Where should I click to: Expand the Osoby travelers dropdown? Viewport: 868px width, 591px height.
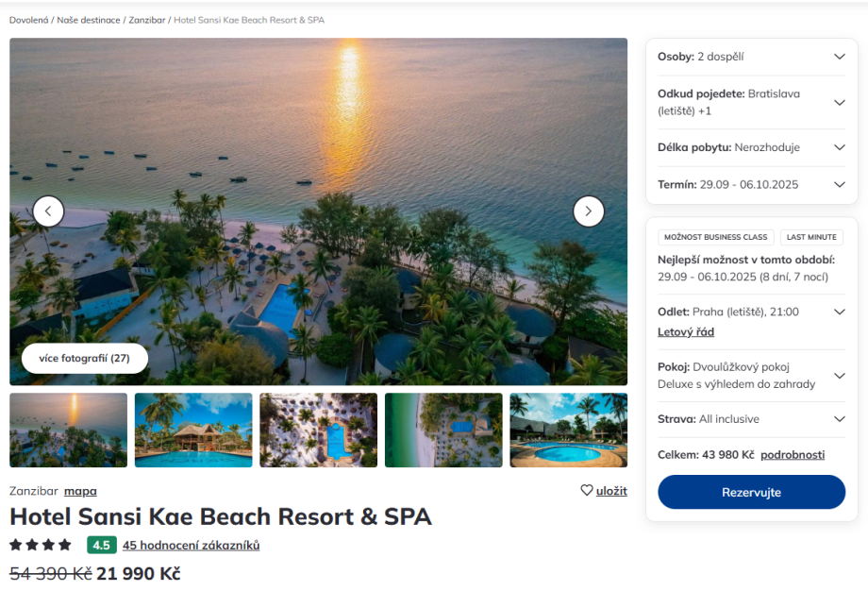(839, 57)
